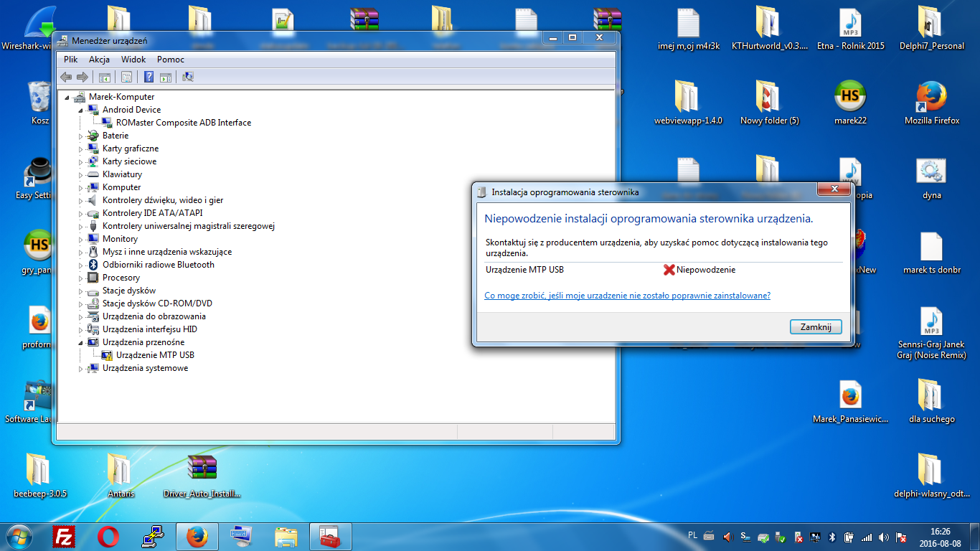Collapse the Urządzenia przenośne category
980x551 pixels.
pyautogui.click(x=81, y=342)
